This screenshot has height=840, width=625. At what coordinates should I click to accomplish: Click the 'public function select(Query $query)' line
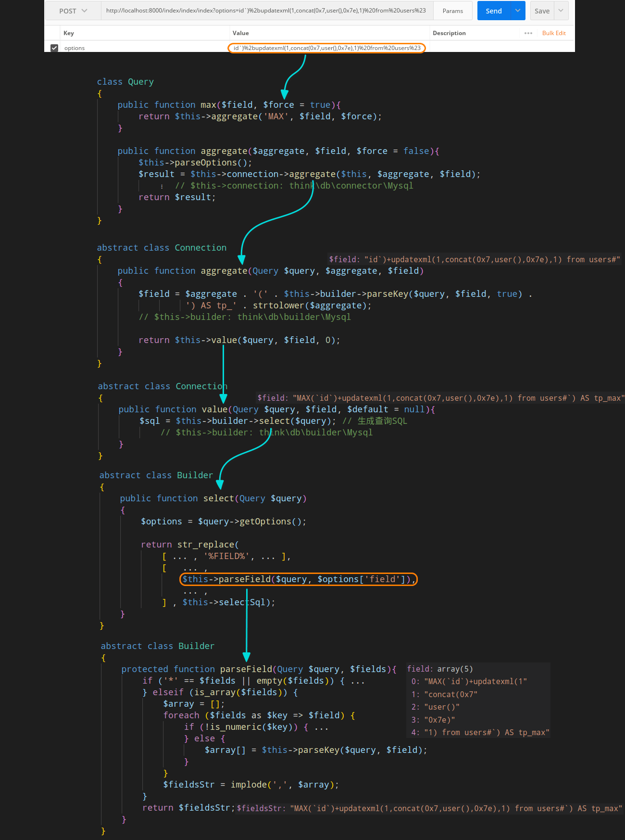213,498
